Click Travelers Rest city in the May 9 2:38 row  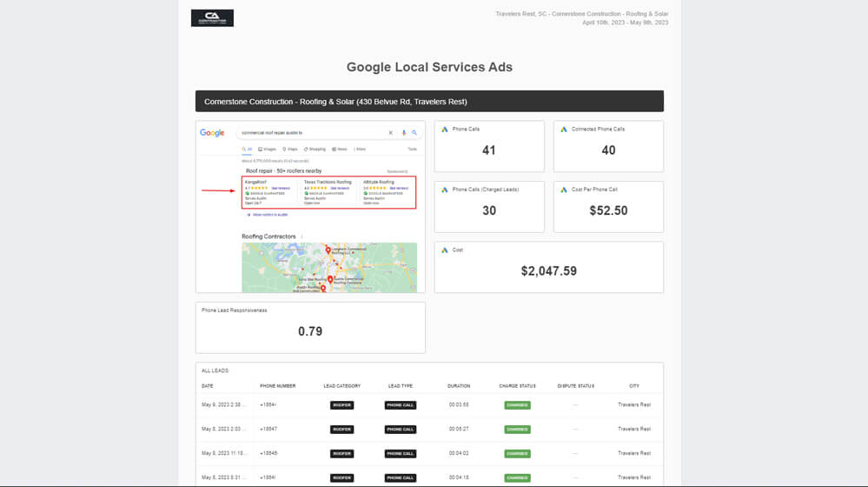coord(634,405)
